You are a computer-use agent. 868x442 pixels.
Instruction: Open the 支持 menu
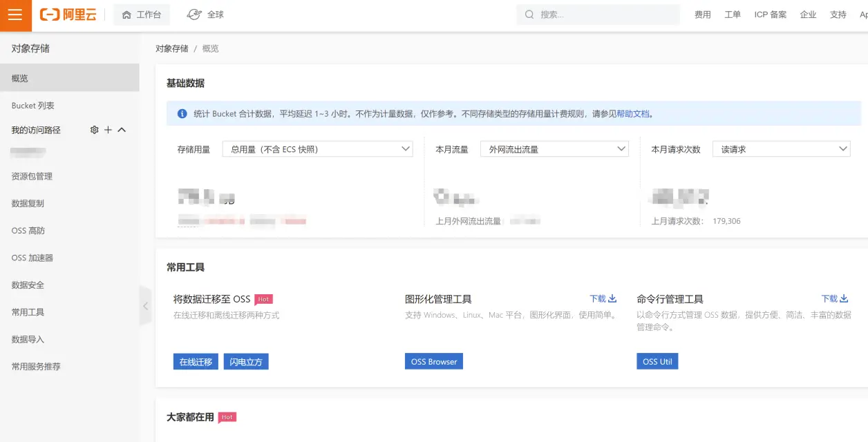point(838,15)
